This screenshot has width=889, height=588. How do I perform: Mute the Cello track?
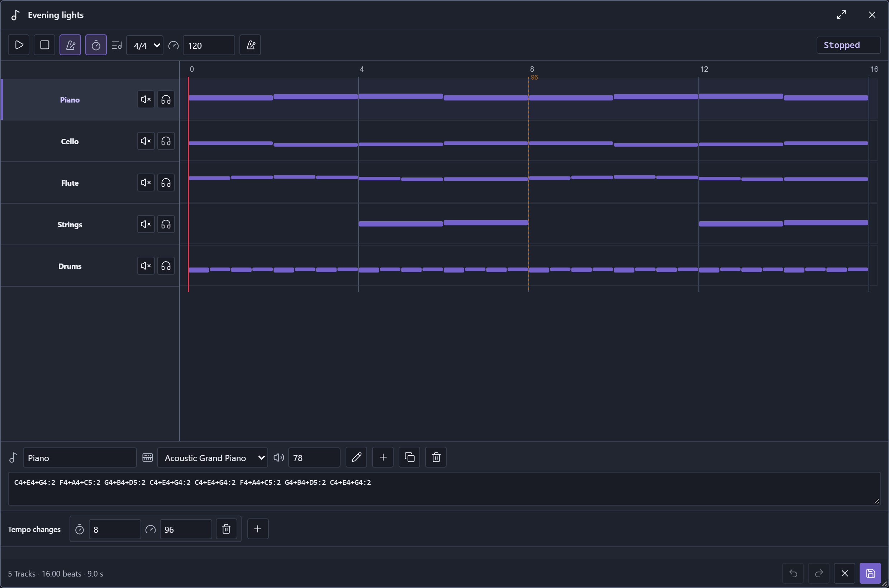(146, 141)
